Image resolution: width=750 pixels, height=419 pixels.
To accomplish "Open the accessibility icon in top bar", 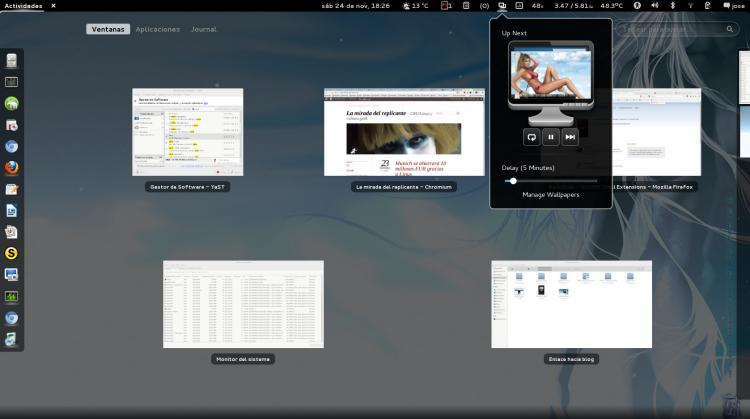I will click(x=636, y=6).
